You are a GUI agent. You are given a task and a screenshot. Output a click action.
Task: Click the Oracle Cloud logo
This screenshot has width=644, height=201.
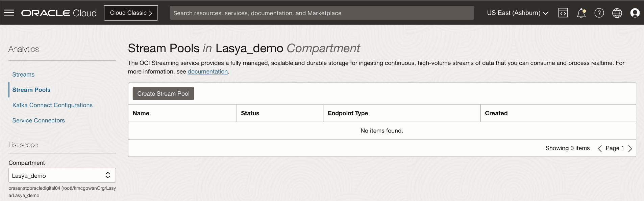pyautogui.click(x=59, y=13)
